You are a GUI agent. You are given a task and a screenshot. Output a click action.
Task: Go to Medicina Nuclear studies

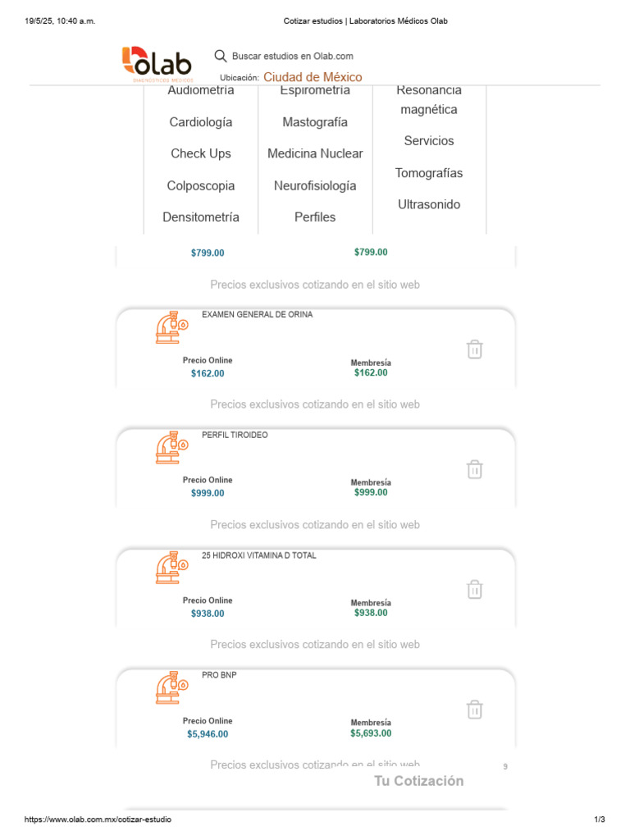pos(315,153)
